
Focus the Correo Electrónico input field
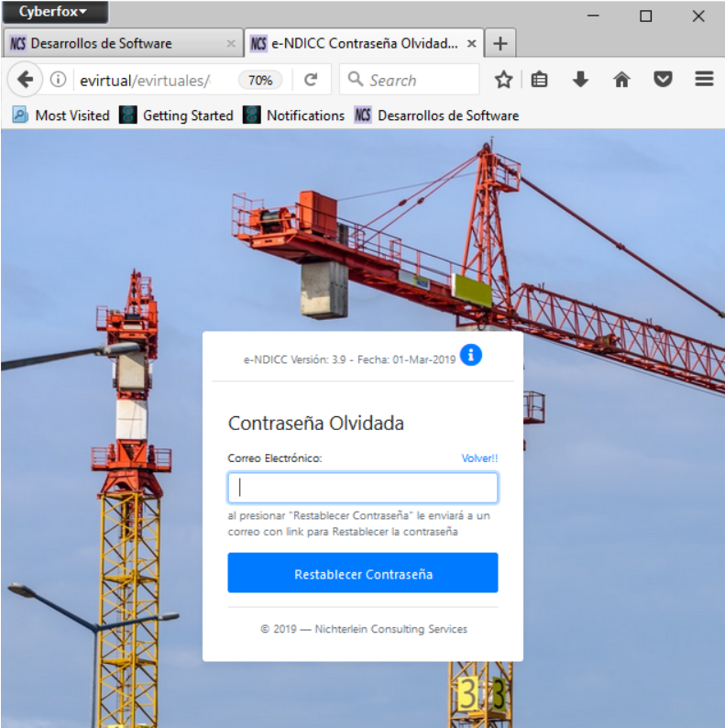363,488
